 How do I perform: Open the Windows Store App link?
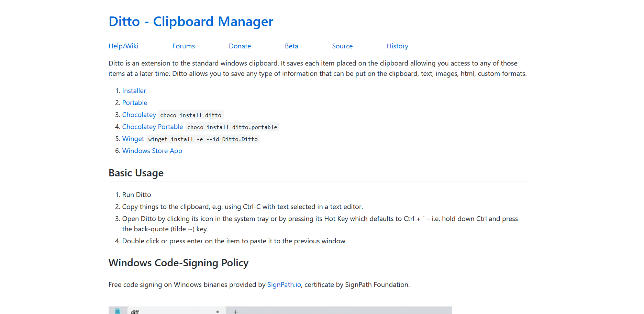(152, 151)
